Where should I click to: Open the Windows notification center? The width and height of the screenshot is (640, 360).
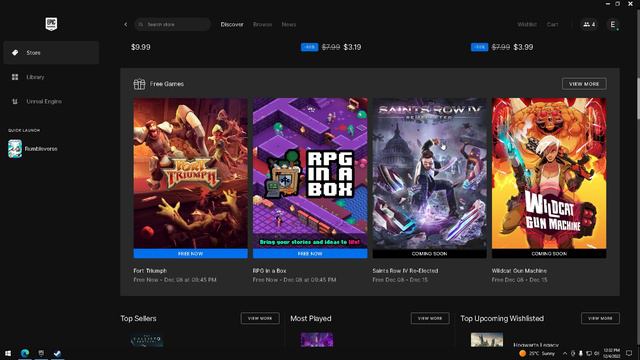[629, 353]
